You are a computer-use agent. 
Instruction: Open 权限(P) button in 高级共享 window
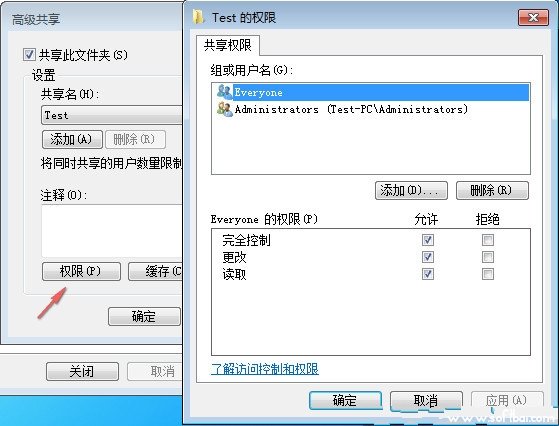(81, 272)
